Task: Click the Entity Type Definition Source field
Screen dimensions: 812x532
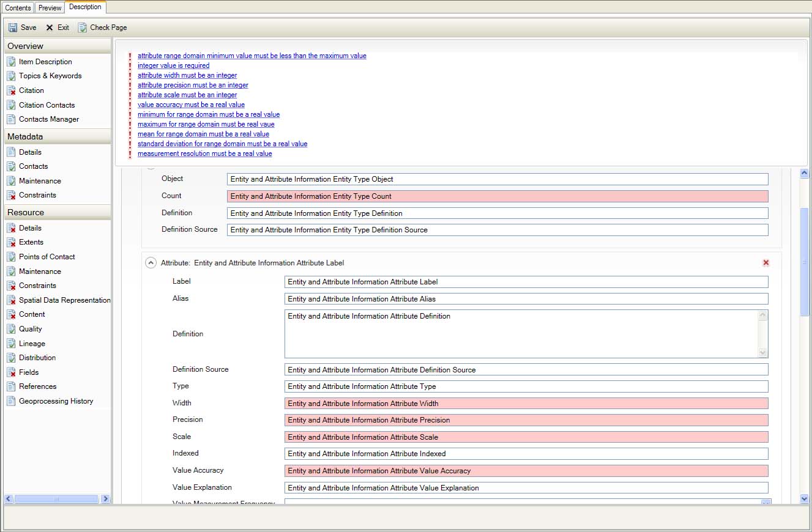Action: pos(497,230)
